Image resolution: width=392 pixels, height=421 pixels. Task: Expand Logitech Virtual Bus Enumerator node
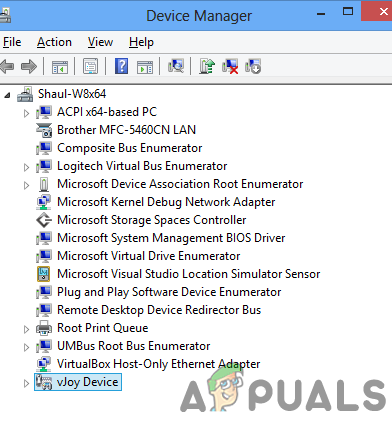pos(26,167)
